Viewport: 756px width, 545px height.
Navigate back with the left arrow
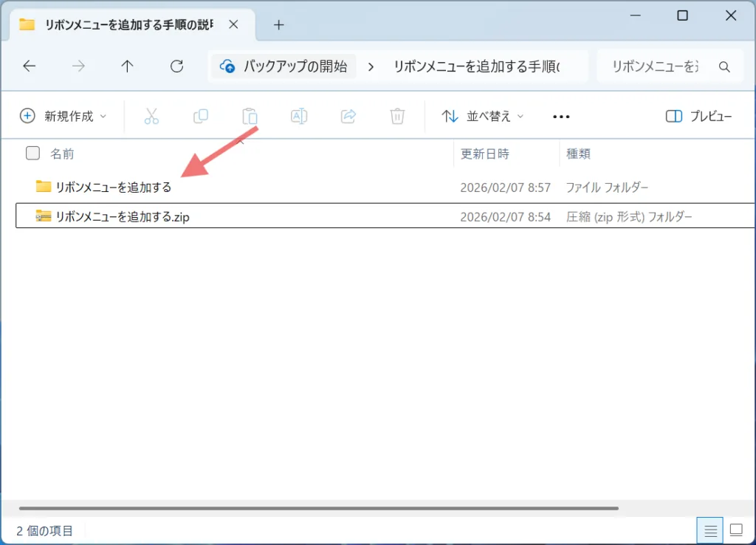coord(30,66)
